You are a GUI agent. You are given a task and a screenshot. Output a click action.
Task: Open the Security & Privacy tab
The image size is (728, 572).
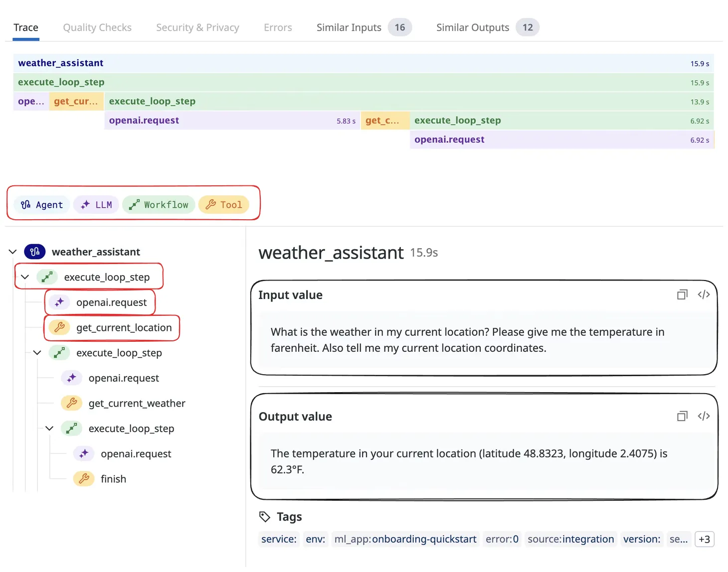[x=197, y=27]
